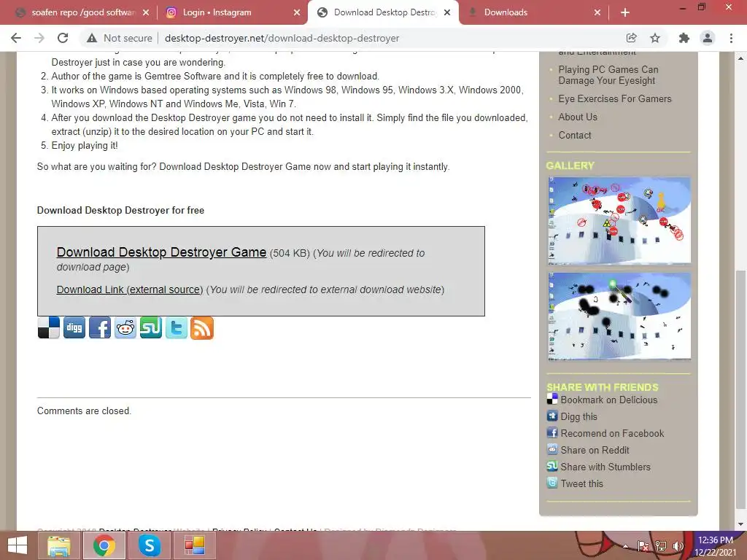Click the StumbleUpon icon below download box

[x=151, y=327]
